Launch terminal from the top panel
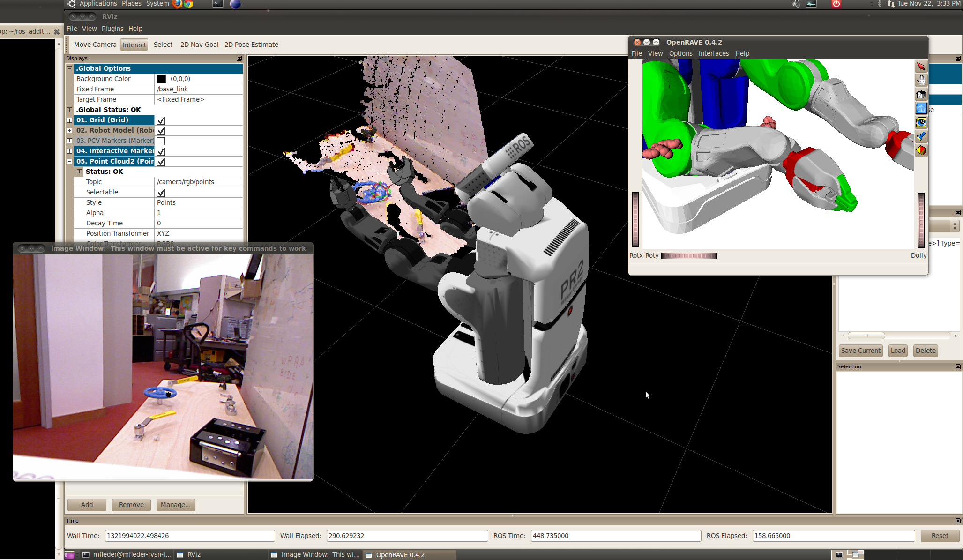This screenshot has width=963, height=560. (x=217, y=4)
